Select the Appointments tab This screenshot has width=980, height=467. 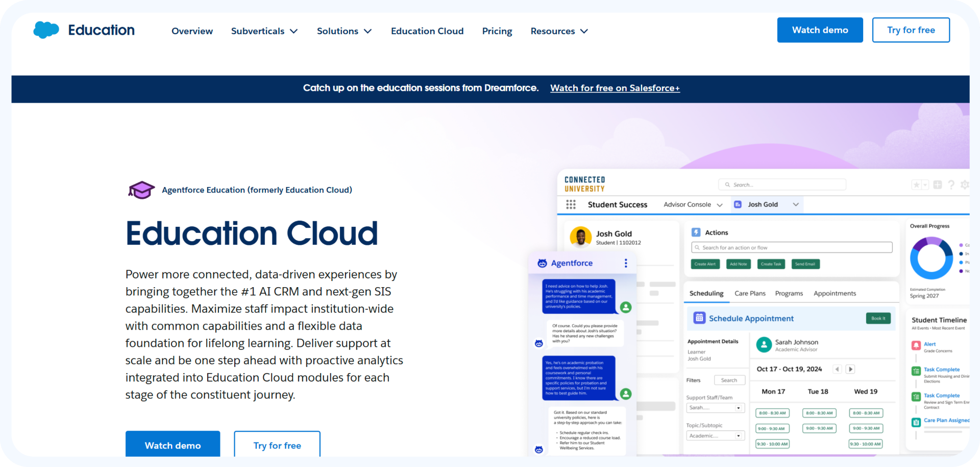pyautogui.click(x=835, y=293)
